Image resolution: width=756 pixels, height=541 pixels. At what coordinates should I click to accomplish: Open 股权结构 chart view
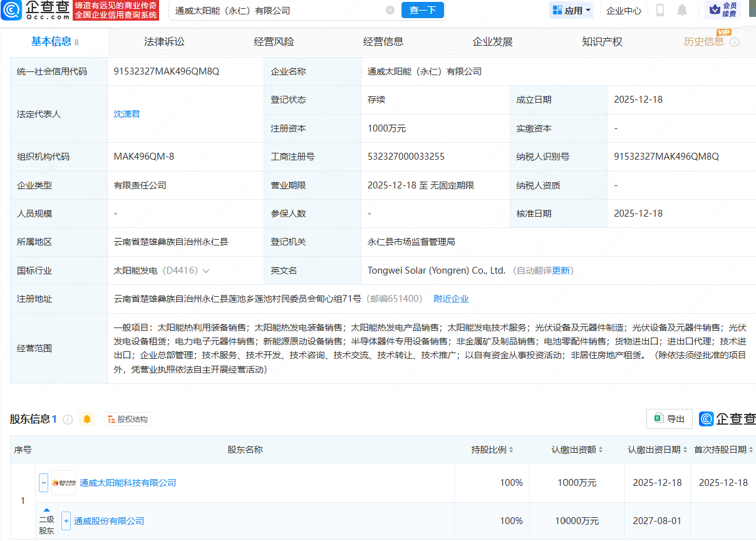point(127,420)
